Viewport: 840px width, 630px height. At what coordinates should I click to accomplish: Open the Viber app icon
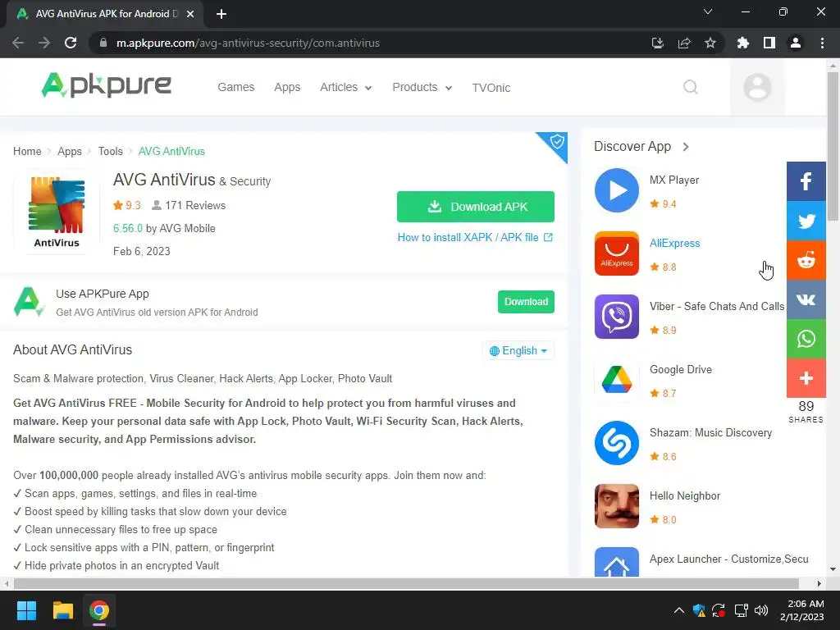point(617,317)
